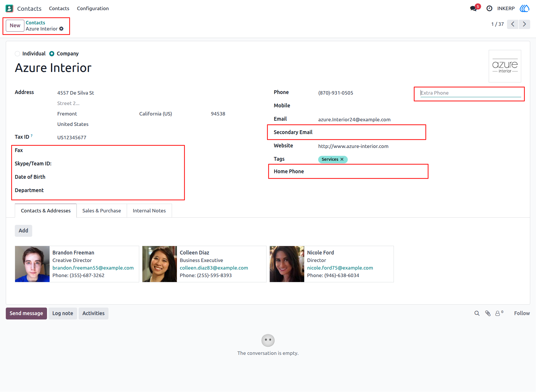
Task: Go to the previous contact record arrow
Action: coord(513,24)
